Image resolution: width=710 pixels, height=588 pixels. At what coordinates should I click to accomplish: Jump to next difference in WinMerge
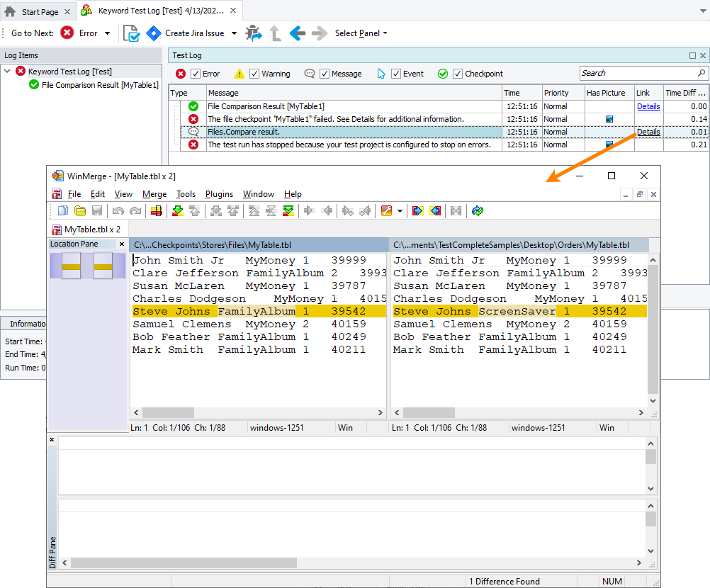pyautogui.click(x=178, y=210)
